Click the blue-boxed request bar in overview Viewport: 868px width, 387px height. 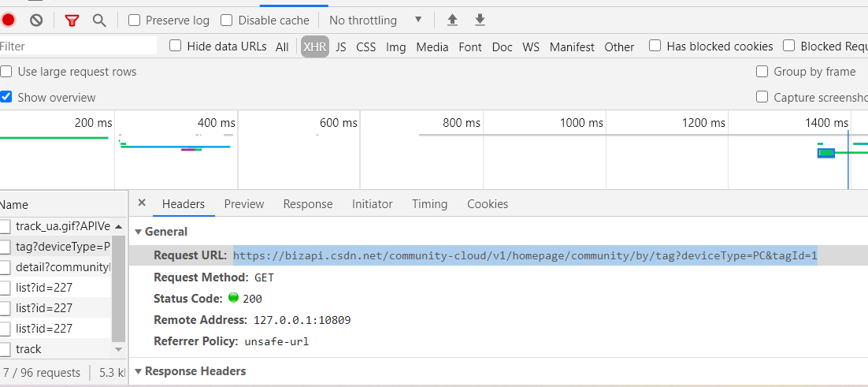pos(826,152)
